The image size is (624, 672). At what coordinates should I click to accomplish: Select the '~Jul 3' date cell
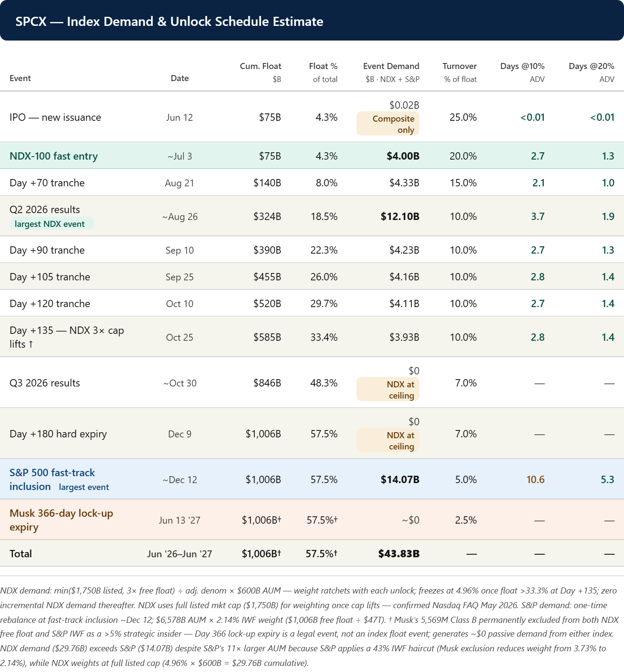[180, 156]
